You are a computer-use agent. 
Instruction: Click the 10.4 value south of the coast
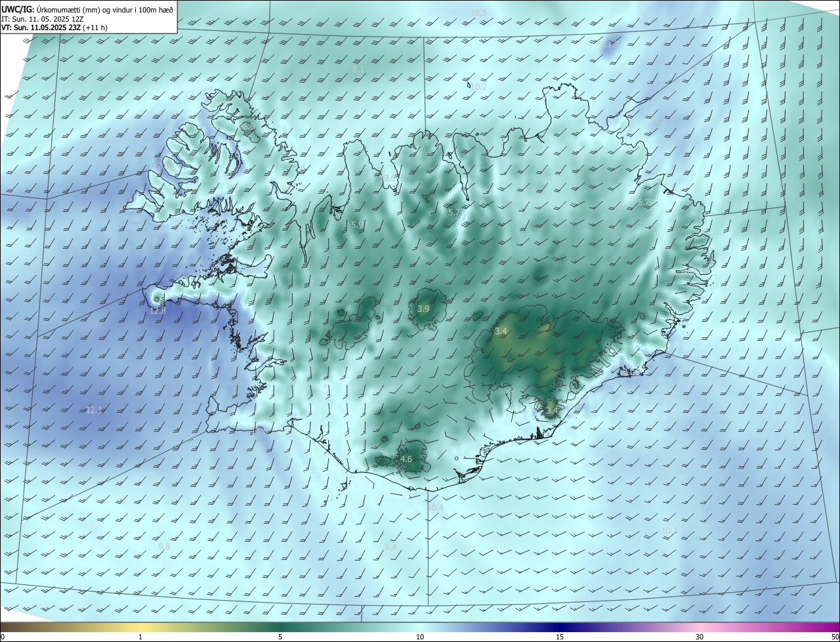click(x=435, y=507)
